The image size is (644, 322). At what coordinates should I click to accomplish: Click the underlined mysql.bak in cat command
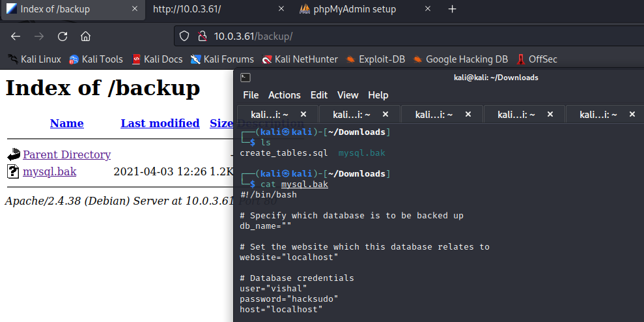305,184
